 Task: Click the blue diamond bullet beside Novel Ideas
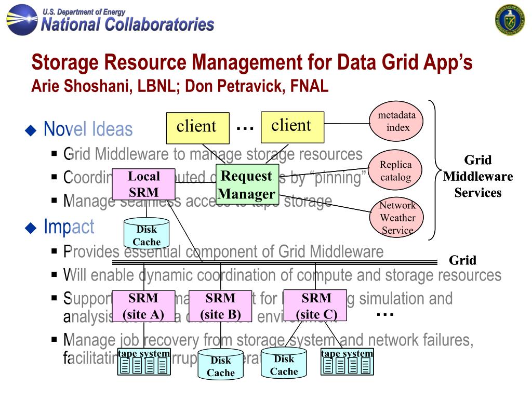pos(31,130)
